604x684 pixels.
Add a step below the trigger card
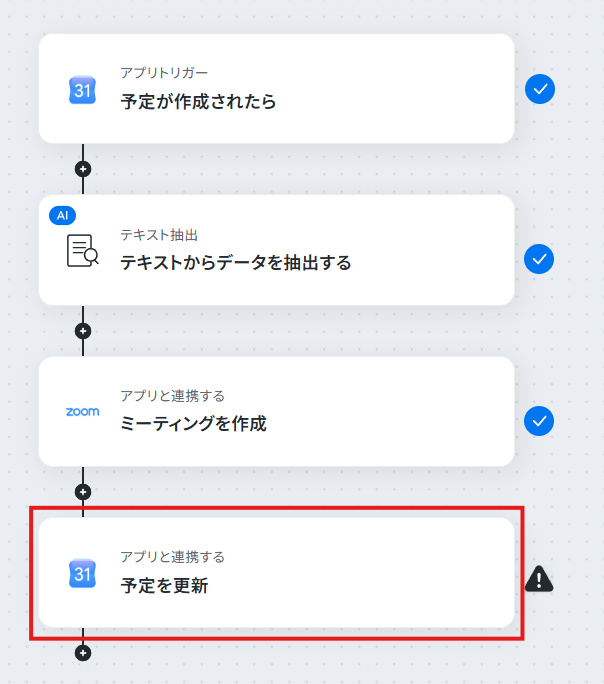(x=83, y=169)
